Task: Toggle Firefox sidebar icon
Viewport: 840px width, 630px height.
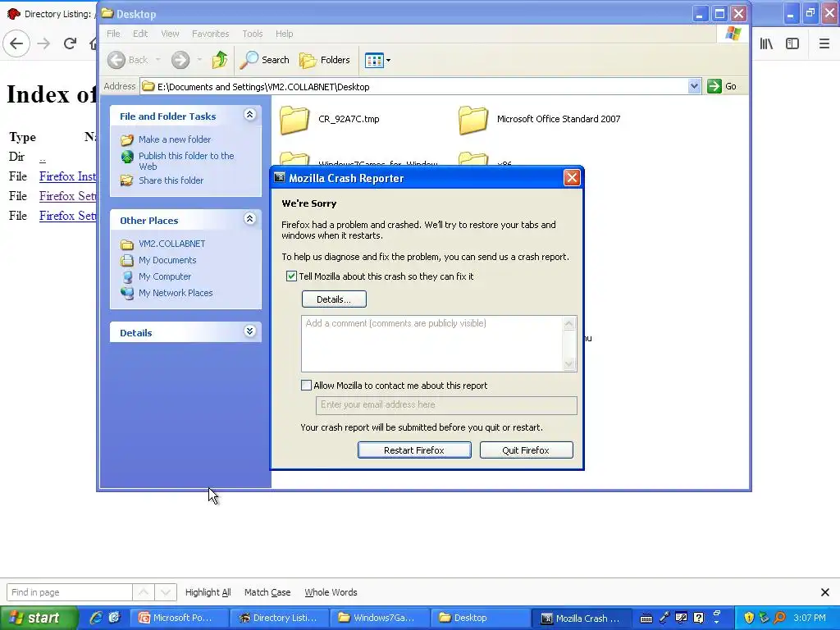Action: coord(792,43)
